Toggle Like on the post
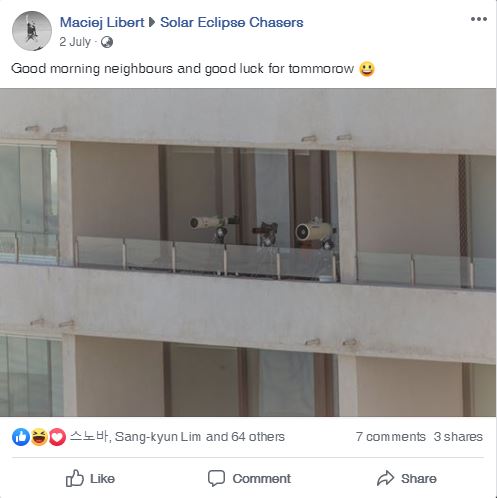The width and height of the screenshot is (497, 498). tap(90, 478)
